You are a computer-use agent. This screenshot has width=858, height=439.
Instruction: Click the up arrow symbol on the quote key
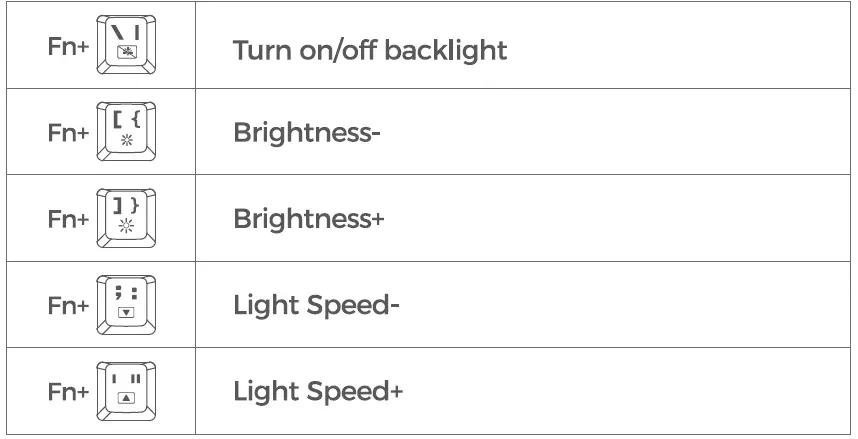126,399
